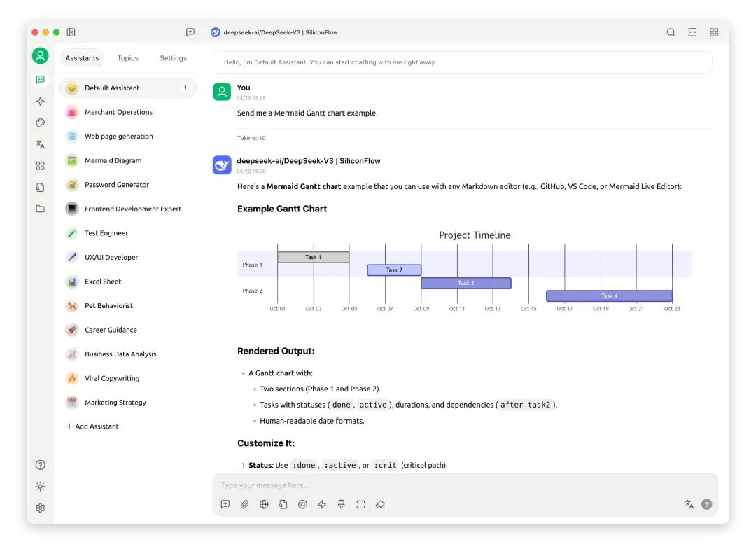Clear the context with the eraser icon
Image resolution: width=756 pixels, height=556 pixels.
pos(380,504)
